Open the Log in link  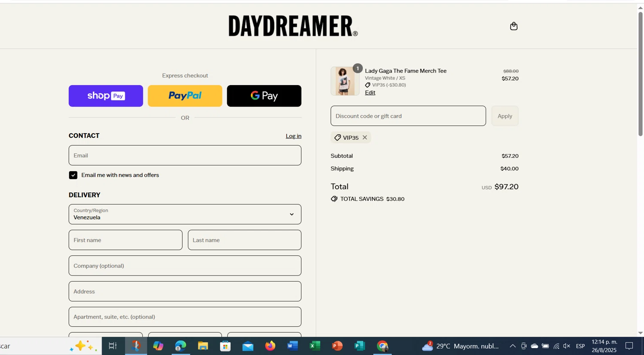click(x=294, y=136)
